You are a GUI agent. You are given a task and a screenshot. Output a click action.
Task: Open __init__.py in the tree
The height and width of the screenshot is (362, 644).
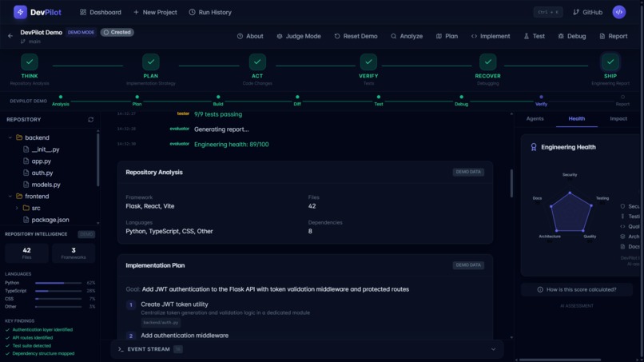tap(46, 149)
